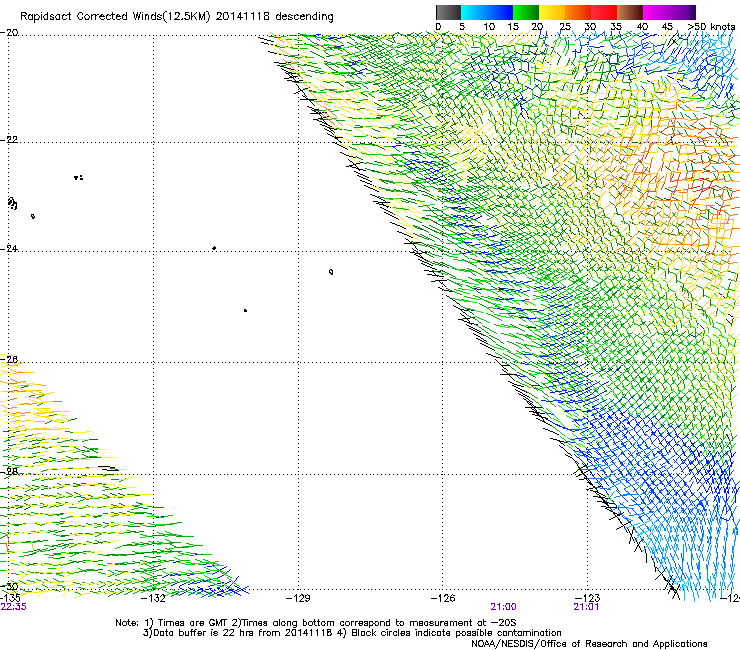This screenshot has width=740, height=650.
Task: Click the brown 35-40 knots legend segment
Action: pyautogui.click(x=630, y=12)
